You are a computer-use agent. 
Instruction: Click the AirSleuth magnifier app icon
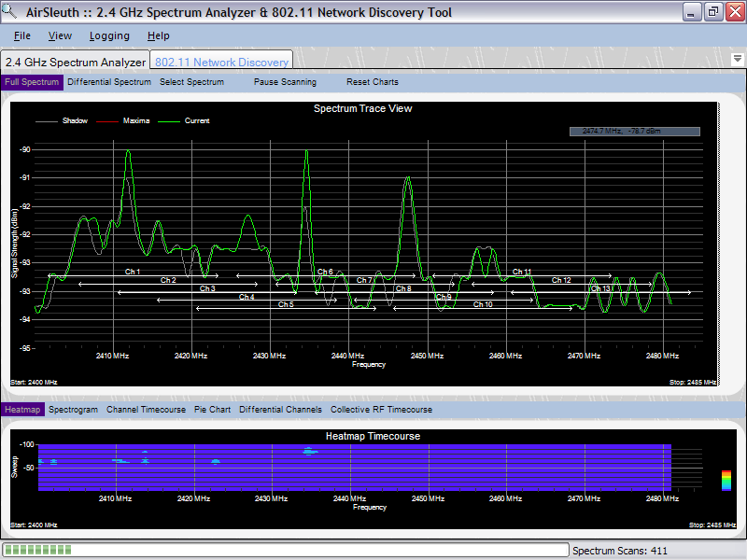pos(8,10)
